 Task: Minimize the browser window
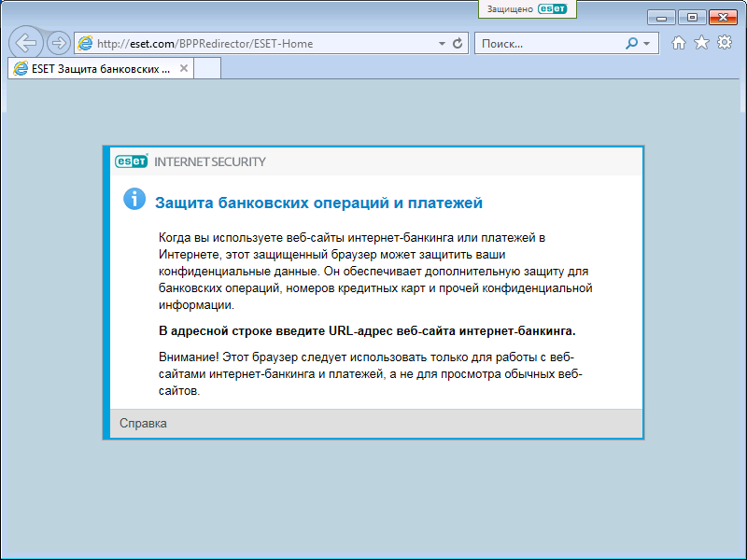[x=661, y=18]
